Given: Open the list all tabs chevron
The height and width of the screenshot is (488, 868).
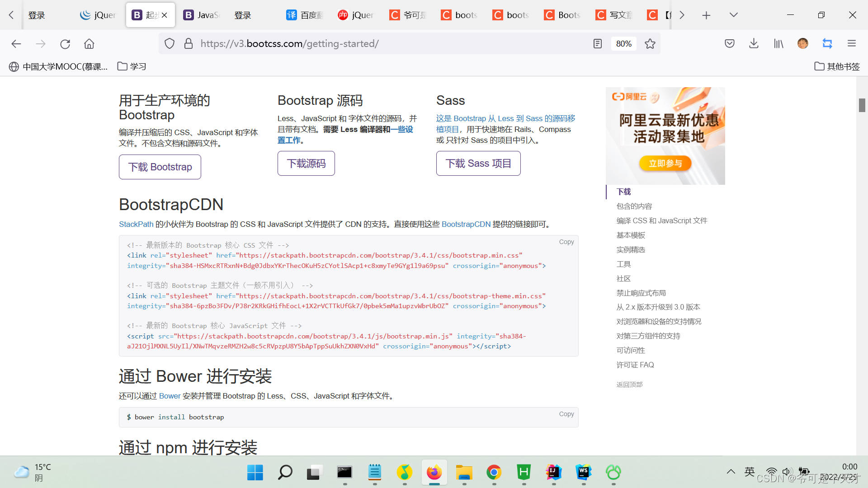Looking at the screenshot, I should tap(733, 15).
